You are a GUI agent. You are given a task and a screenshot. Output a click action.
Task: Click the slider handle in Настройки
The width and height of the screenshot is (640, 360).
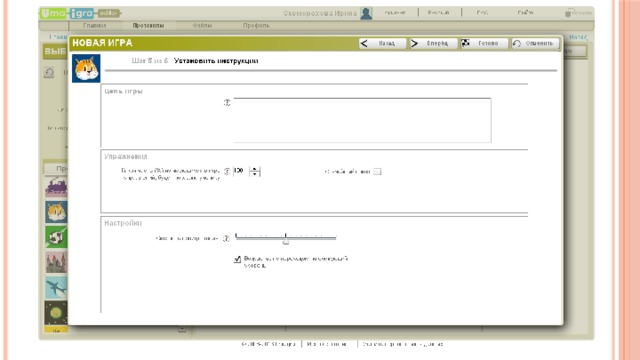pyautogui.click(x=286, y=242)
